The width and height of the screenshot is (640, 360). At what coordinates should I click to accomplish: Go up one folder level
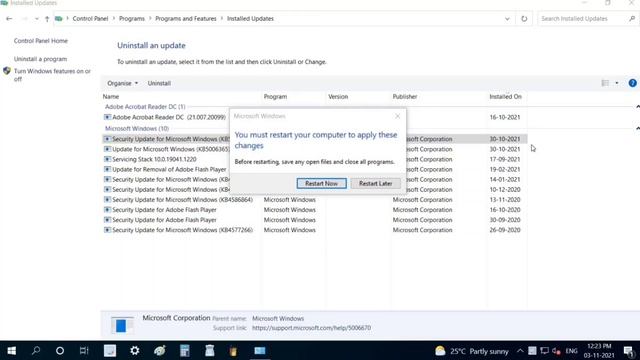[47, 19]
